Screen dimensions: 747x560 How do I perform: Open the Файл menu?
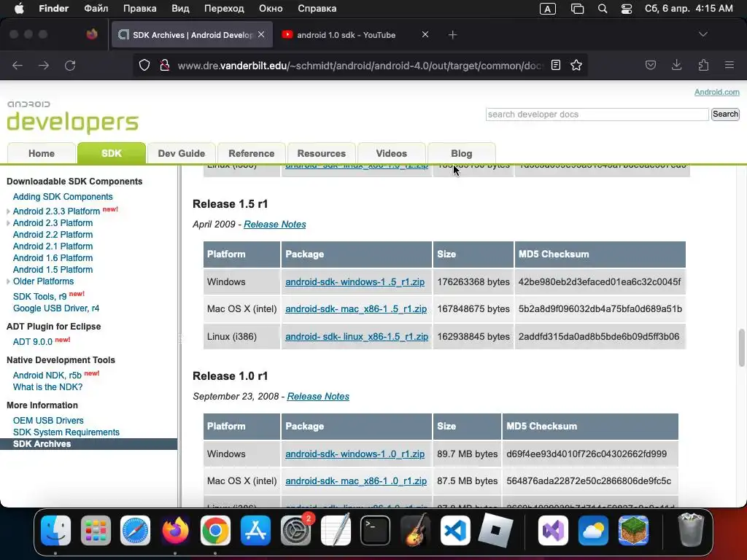(96, 9)
